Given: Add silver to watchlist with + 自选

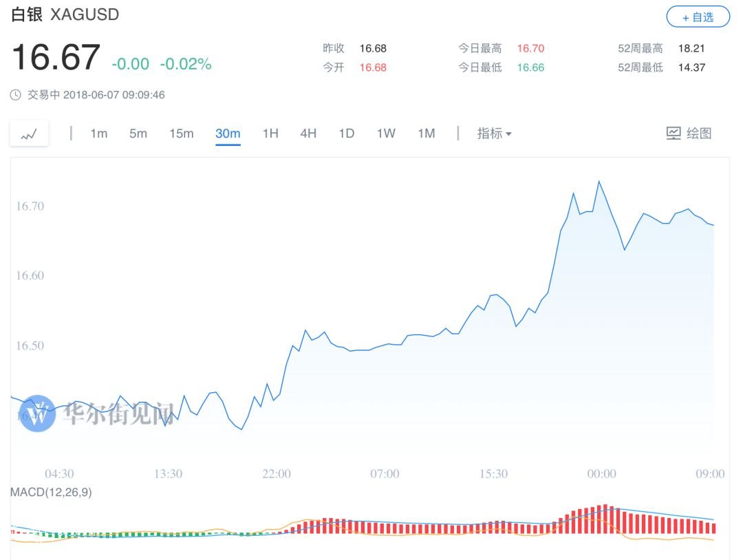Looking at the screenshot, I should pyautogui.click(x=698, y=17).
